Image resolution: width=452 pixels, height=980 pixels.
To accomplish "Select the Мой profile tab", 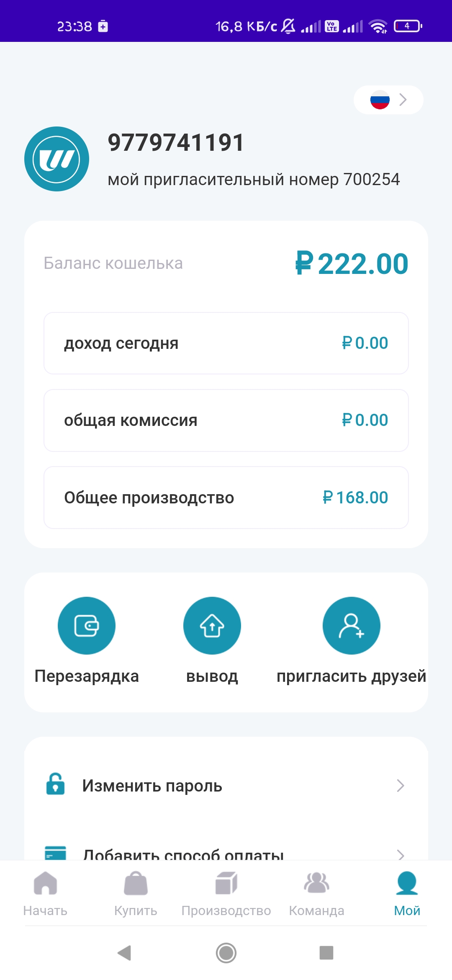I will [407, 892].
